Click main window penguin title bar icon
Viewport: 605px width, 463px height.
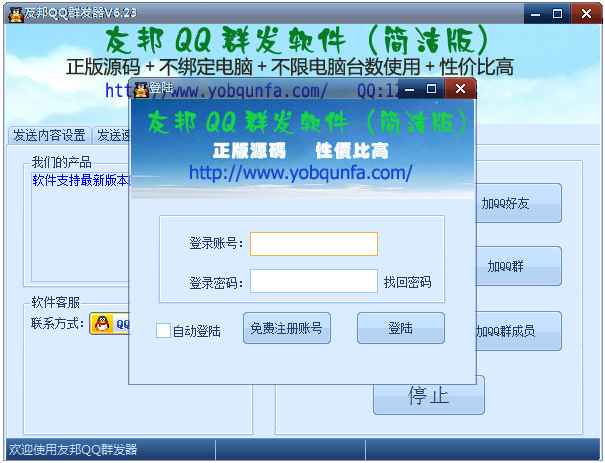[16, 14]
